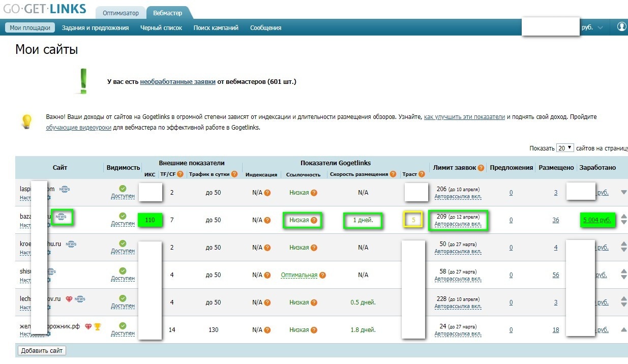The image size is (628, 364).
Task: Click the NEWS icon beside kroe...hu.ru
Action: coord(71,244)
